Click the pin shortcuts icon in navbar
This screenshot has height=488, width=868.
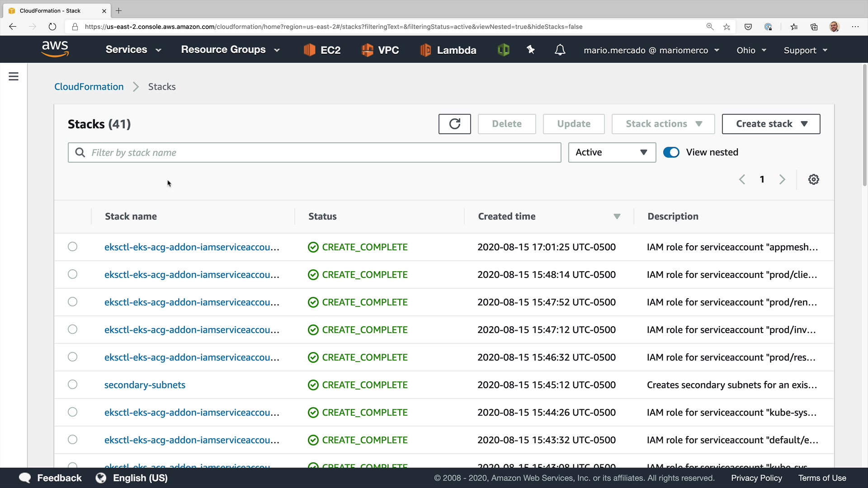click(x=531, y=50)
